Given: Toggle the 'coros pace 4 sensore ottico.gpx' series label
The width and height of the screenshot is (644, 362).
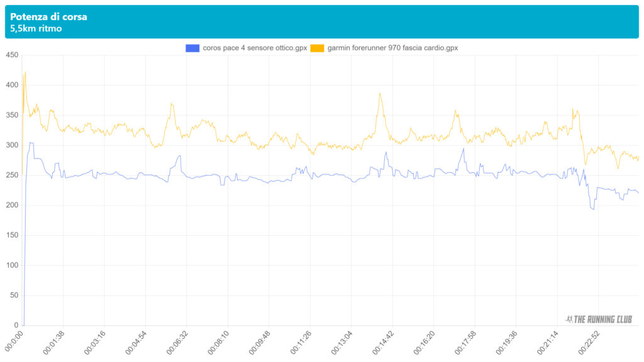Looking at the screenshot, I should [x=255, y=48].
